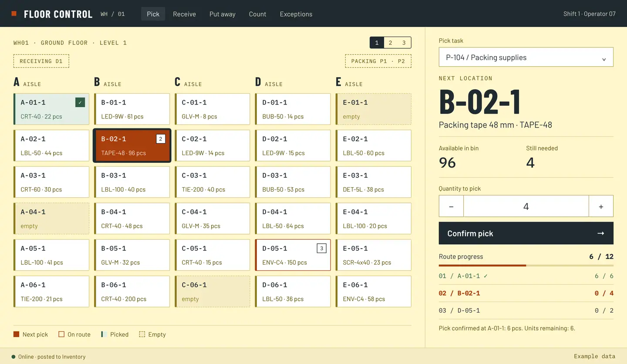Go to the Put away tab
The image size is (627, 364).
222,14
